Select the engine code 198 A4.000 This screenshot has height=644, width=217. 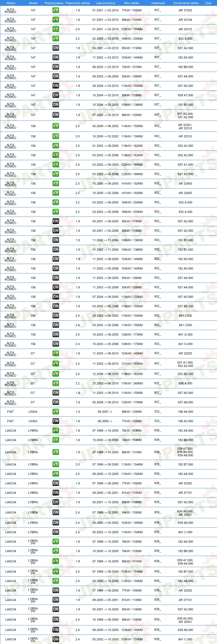pyautogui.click(x=185, y=412)
